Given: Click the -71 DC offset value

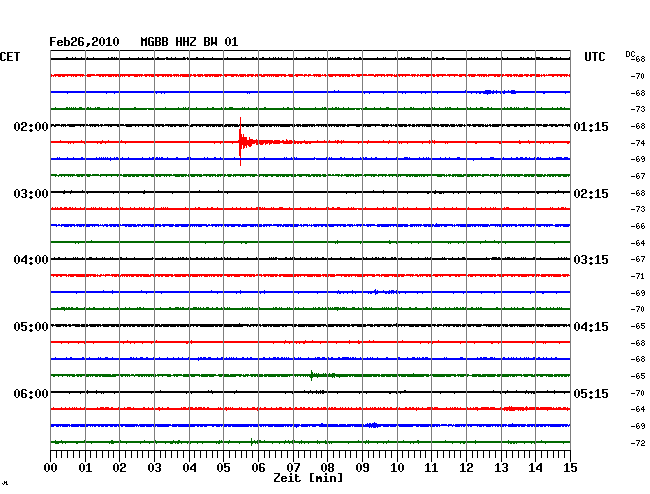Looking at the screenshot, I should [638, 276].
